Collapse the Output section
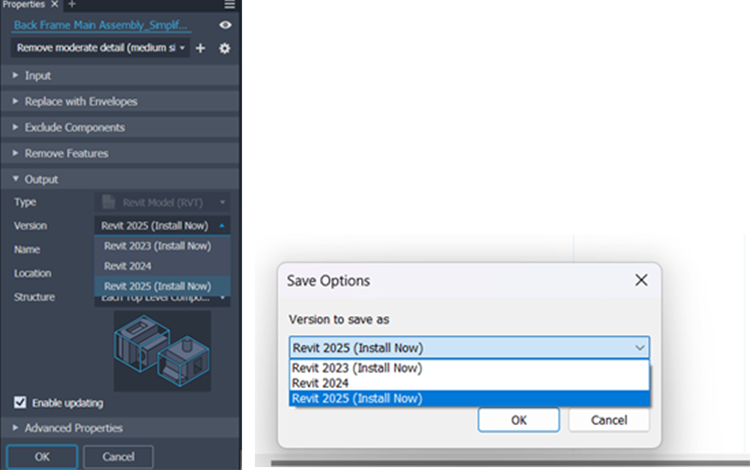The width and height of the screenshot is (750, 470). click(x=120, y=179)
